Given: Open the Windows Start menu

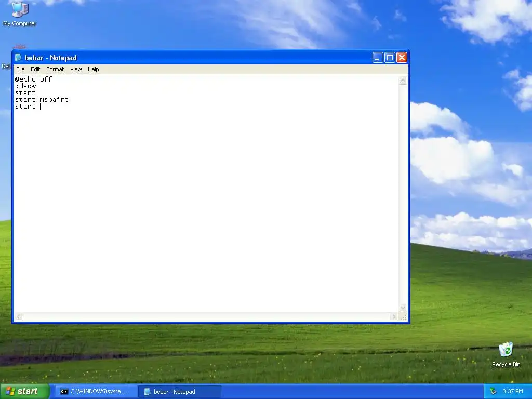Looking at the screenshot, I should point(25,392).
